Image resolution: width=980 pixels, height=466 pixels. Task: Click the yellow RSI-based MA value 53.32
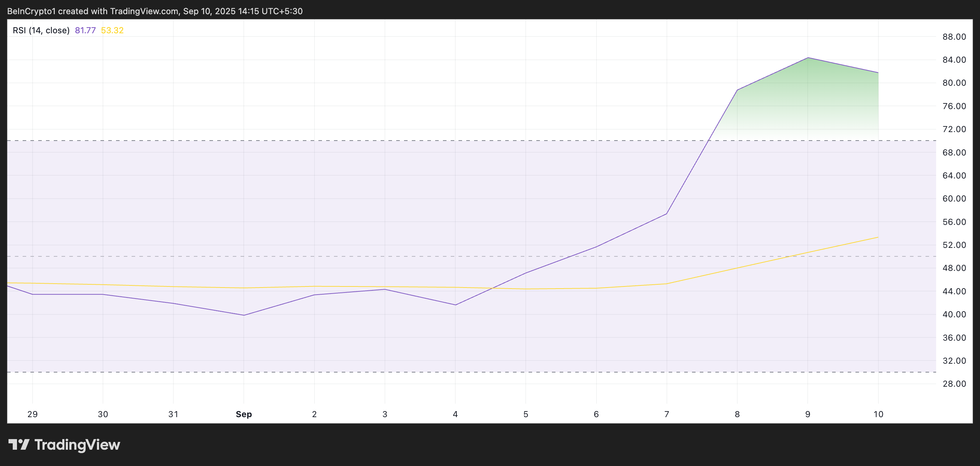pyautogui.click(x=112, y=30)
